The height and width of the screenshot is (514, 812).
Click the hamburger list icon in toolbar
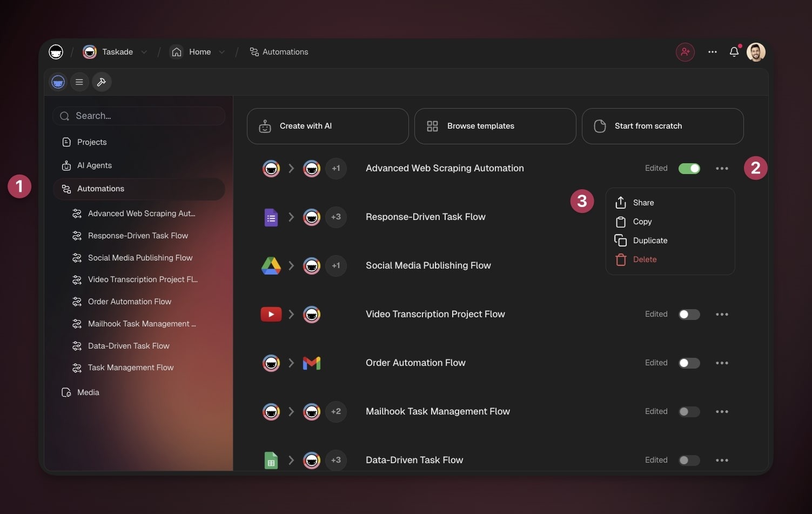pyautogui.click(x=79, y=82)
